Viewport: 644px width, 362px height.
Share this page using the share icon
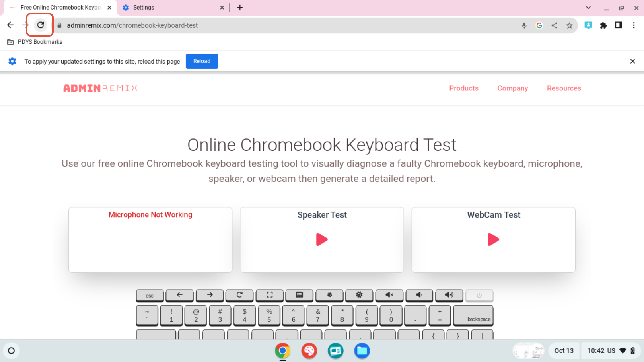click(555, 25)
